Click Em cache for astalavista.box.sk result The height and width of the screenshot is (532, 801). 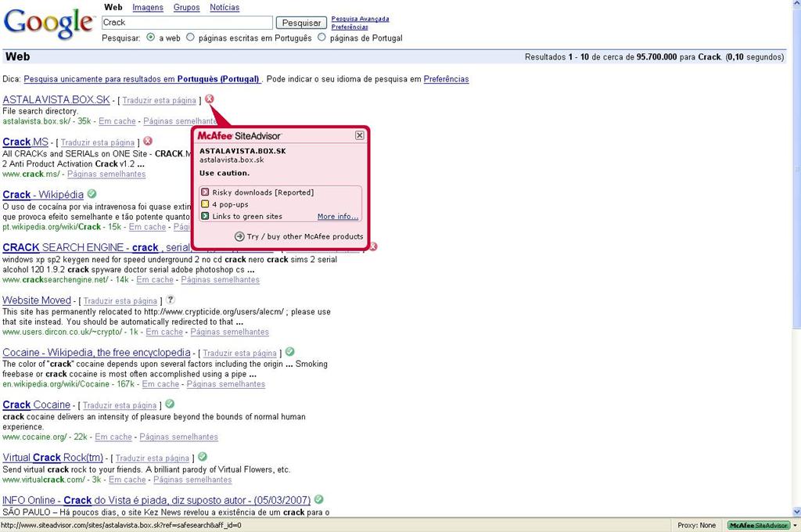tap(117, 121)
